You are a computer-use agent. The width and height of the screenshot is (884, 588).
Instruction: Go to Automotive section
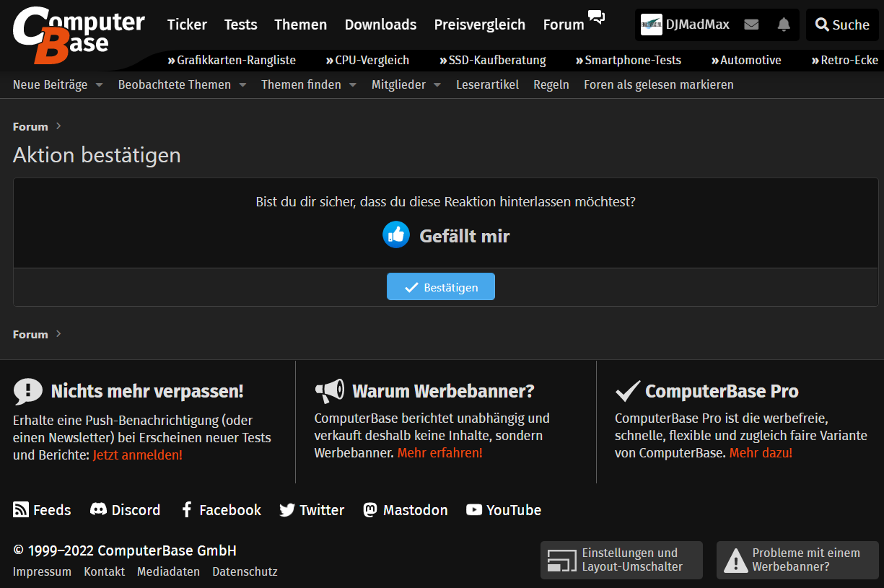tap(746, 60)
